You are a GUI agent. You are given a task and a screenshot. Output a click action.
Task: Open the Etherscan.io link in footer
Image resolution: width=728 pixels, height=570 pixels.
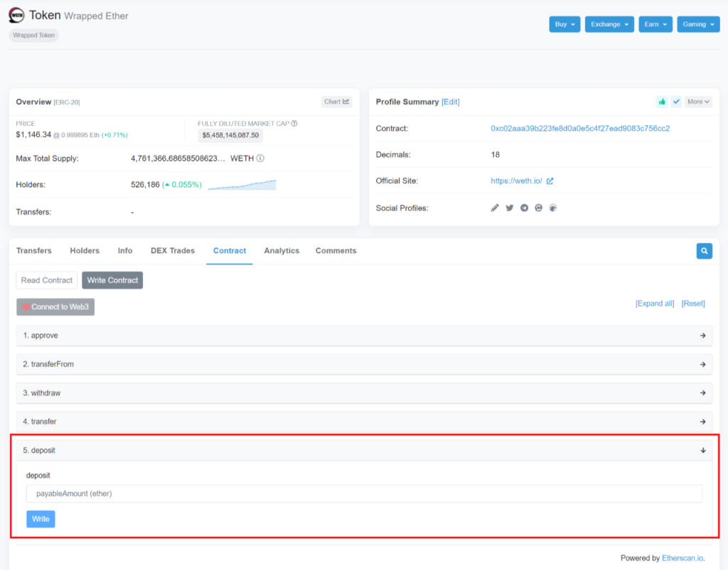683,558
